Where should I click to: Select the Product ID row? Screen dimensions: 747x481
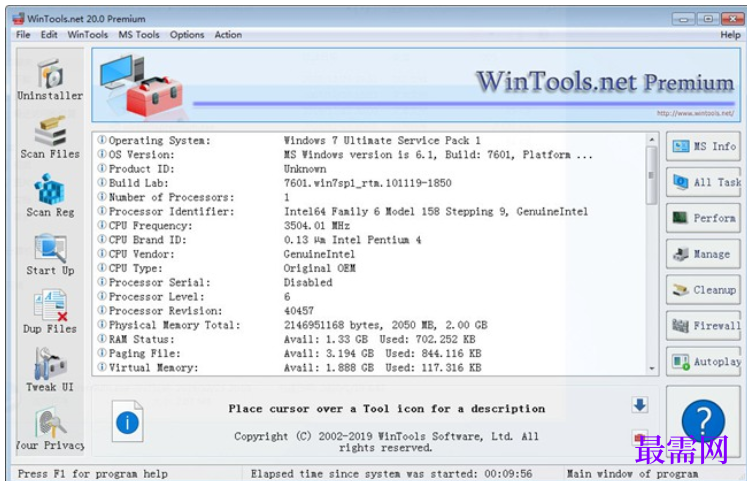[x=369, y=169]
